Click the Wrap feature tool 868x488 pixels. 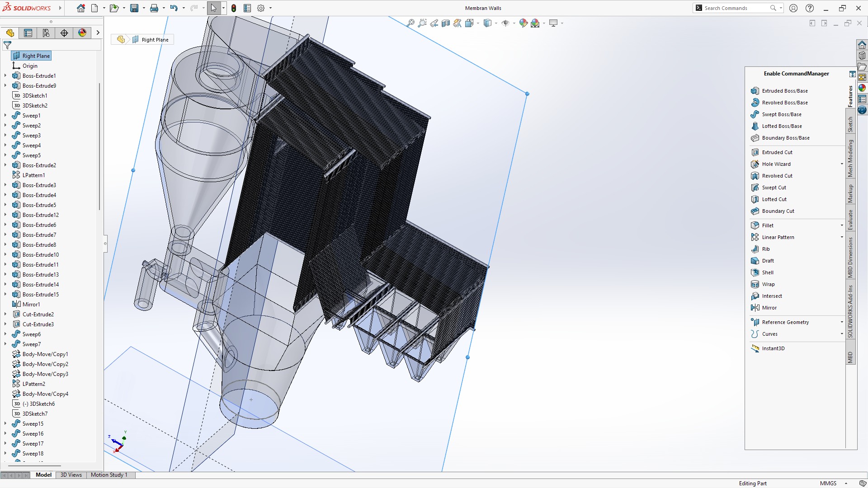coord(768,284)
